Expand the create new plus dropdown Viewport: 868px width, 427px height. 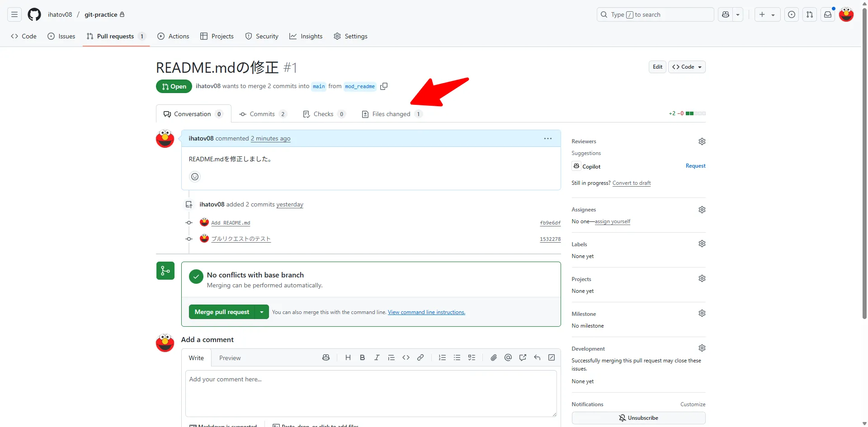[767, 14]
